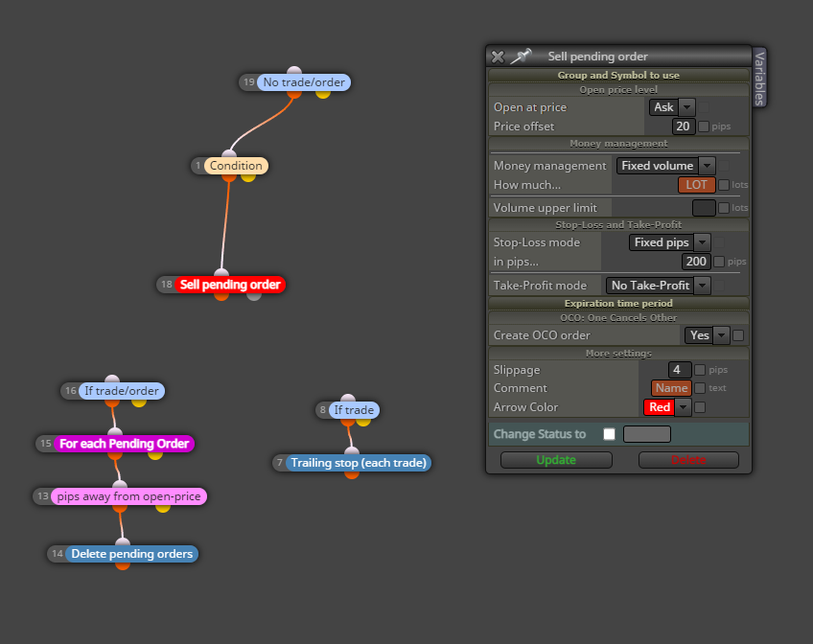
Task: Edit Stop-Loss in pips value 200
Action: 696,262
